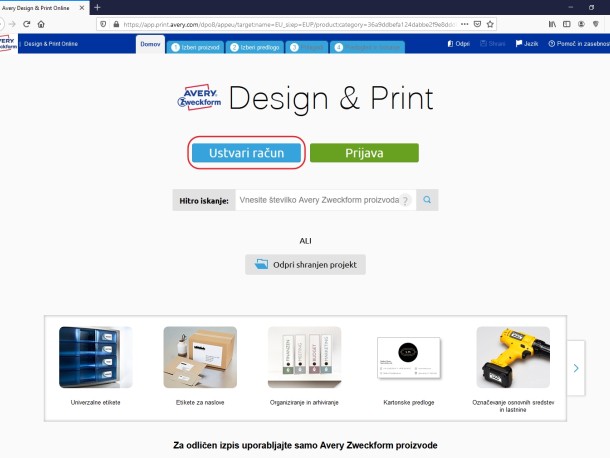Click the disabled Shrani toolbar item
Image resolution: width=610 pixels, height=458 pixels.
click(x=493, y=44)
